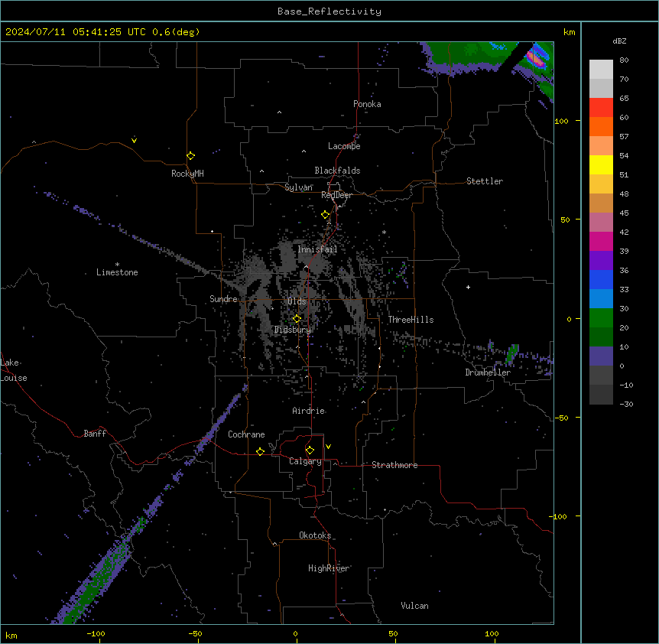The width and height of the screenshot is (659, 644).
Task: Select the purple 39-36 dBZ legend band
Action: click(x=601, y=261)
